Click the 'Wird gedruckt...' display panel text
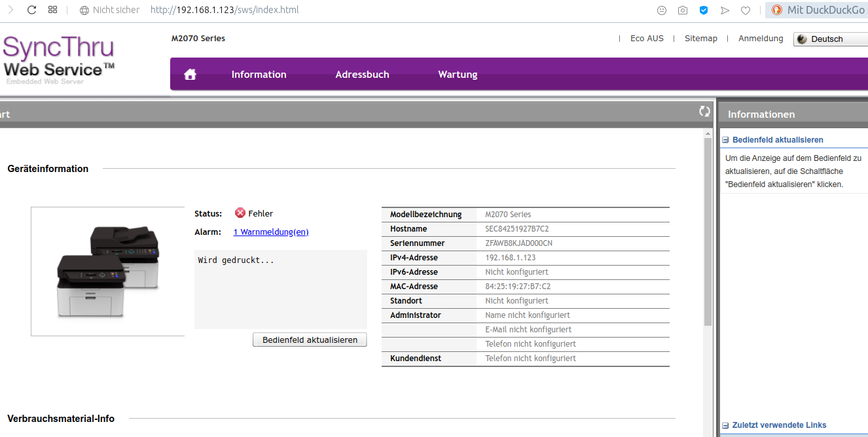 click(236, 260)
